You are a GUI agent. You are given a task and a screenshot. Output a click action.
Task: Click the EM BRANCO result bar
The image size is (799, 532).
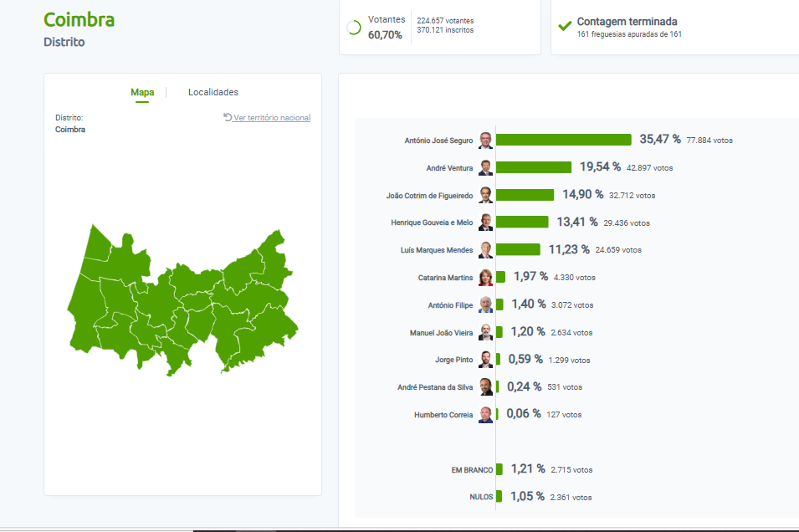click(x=499, y=469)
